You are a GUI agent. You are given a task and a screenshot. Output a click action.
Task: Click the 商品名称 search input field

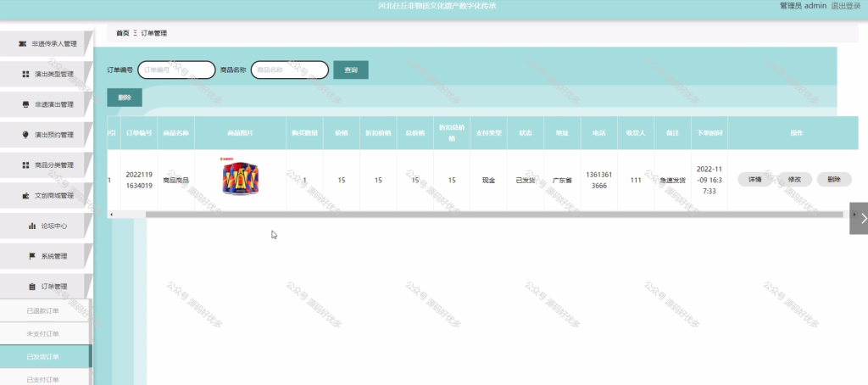point(290,70)
